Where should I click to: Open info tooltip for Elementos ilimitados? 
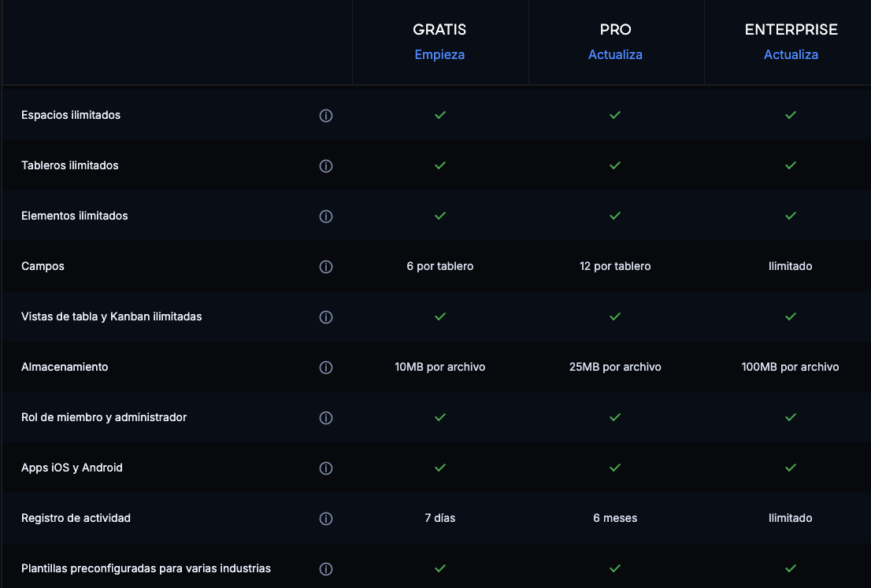coord(326,216)
